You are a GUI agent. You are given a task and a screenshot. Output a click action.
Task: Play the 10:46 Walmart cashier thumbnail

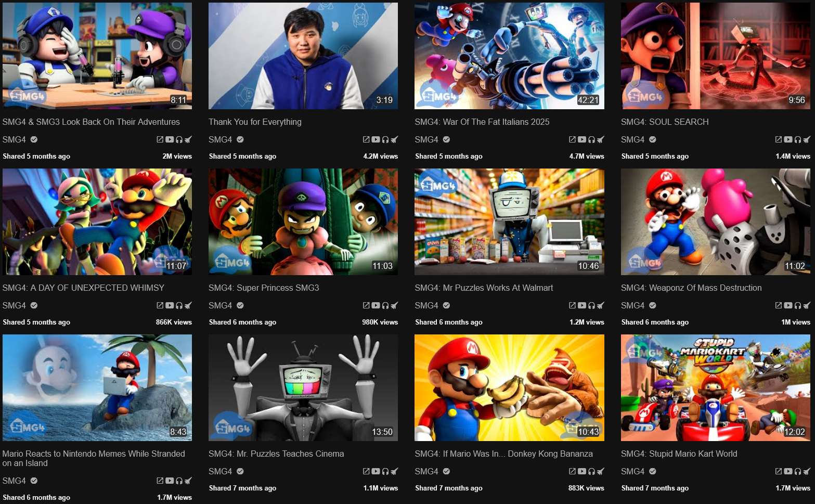coord(509,222)
